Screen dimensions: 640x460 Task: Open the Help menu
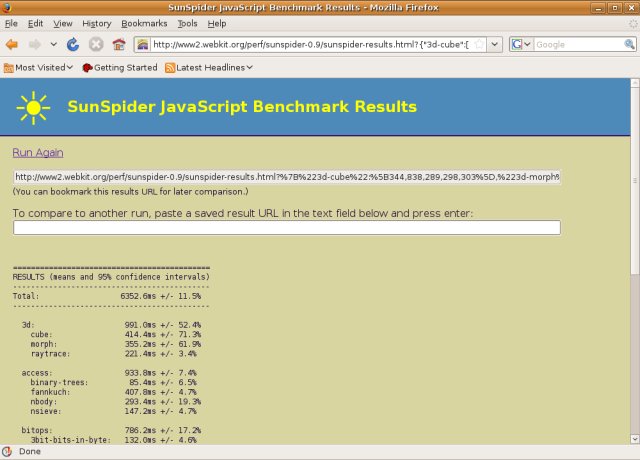pos(217,24)
